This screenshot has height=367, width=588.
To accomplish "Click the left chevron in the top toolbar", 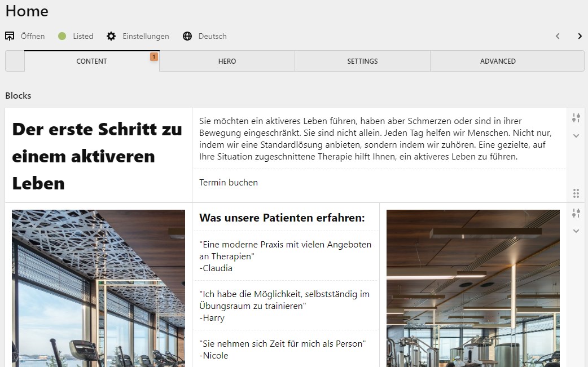I will point(558,36).
